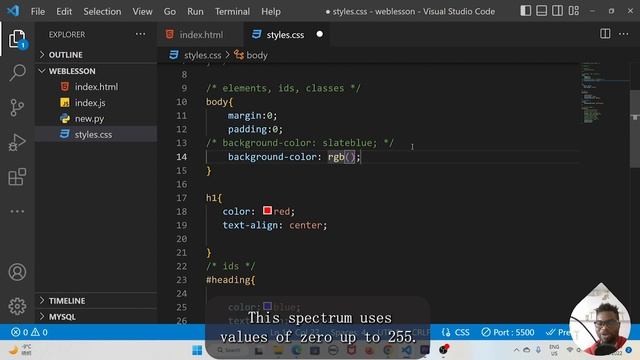Click "text-align: center;" on line 19
640x360 pixels.
275,225
